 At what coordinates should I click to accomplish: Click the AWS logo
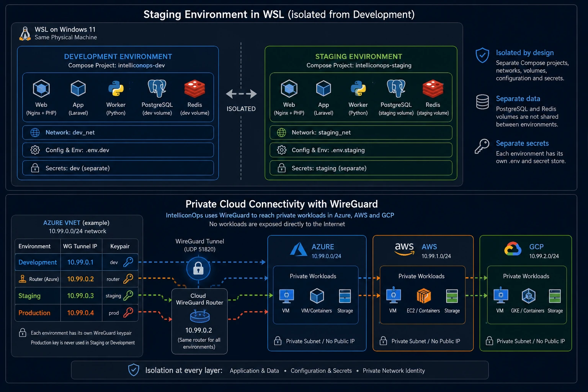[x=404, y=249]
